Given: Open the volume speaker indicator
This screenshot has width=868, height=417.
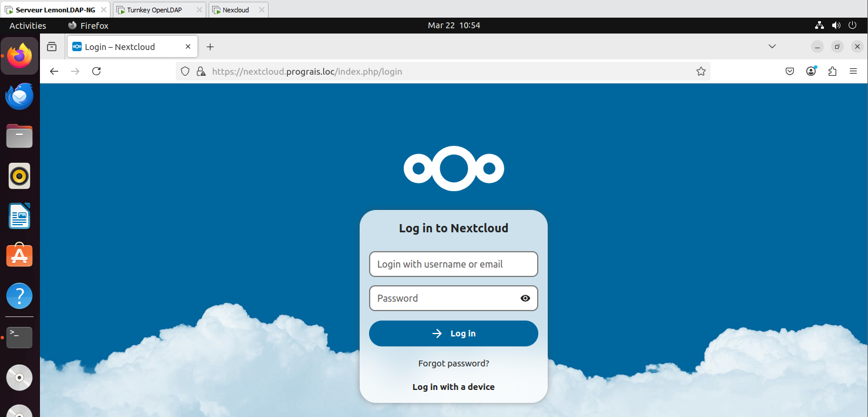Looking at the screenshot, I should 836,25.
